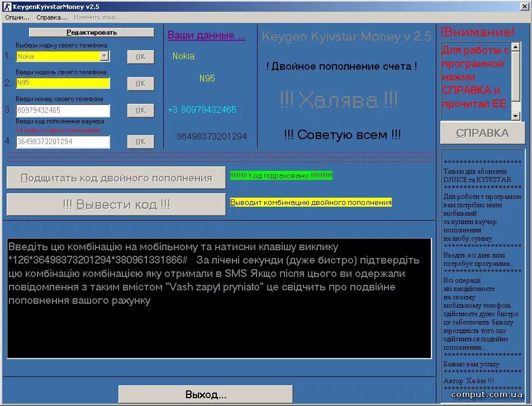This screenshot has width=532, height=406.
Task: Click Подщитать код двойного пополнения
Action: point(115,177)
